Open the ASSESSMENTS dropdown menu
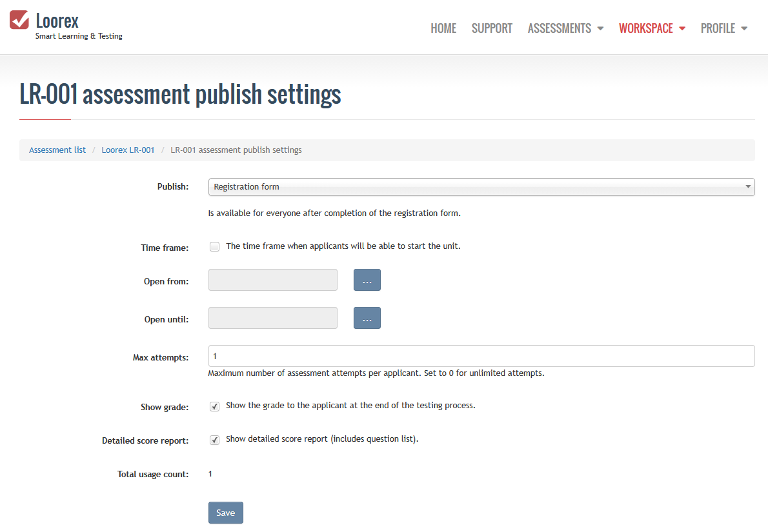 (565, 28)
